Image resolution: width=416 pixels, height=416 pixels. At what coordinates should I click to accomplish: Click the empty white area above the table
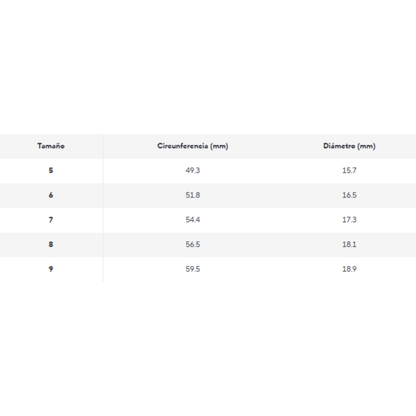coord(208,67)
